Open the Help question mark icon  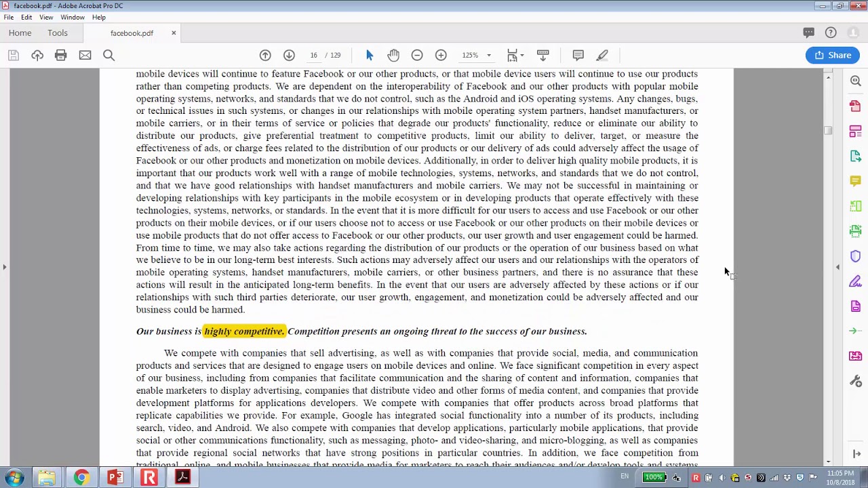[x=831, y=33]
